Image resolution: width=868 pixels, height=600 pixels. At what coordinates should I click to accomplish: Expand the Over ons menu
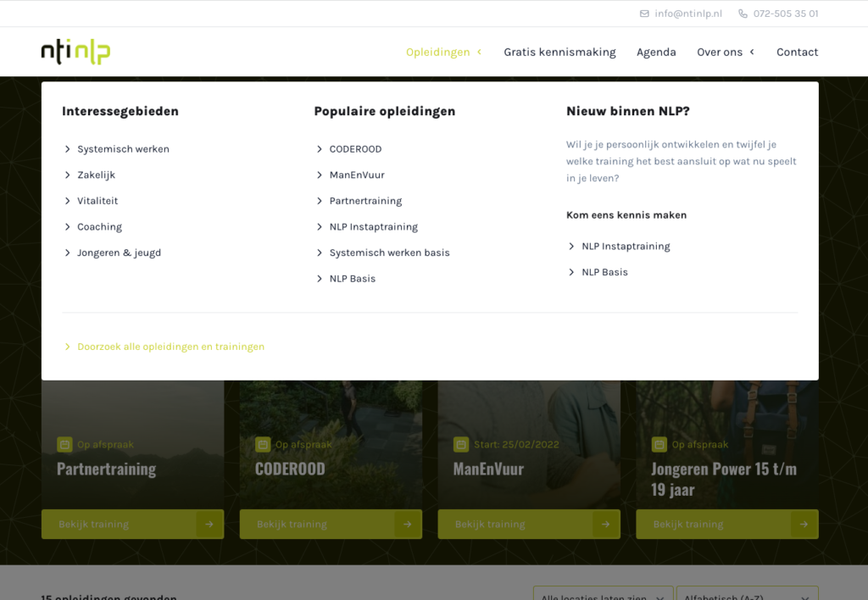725,52
